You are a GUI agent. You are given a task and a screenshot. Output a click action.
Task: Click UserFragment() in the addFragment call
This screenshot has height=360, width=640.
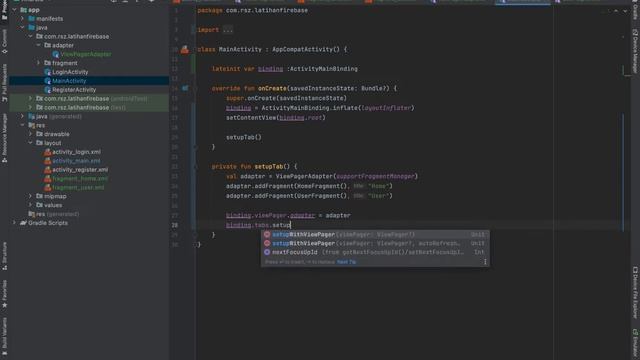pos(322,196)
